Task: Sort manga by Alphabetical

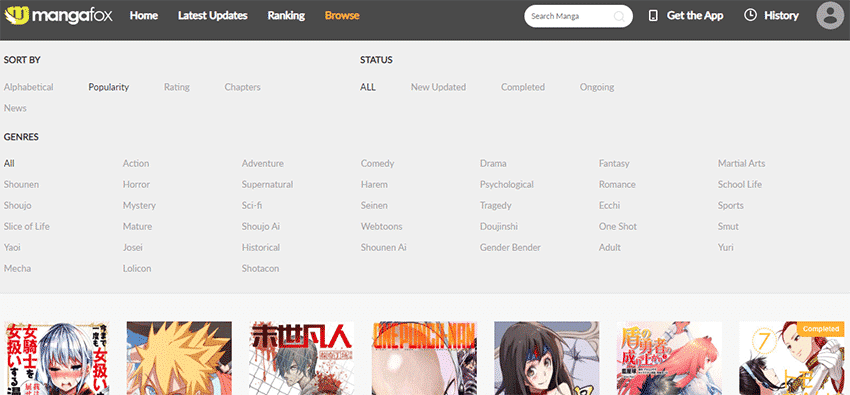Action: (x=29, y=87)
